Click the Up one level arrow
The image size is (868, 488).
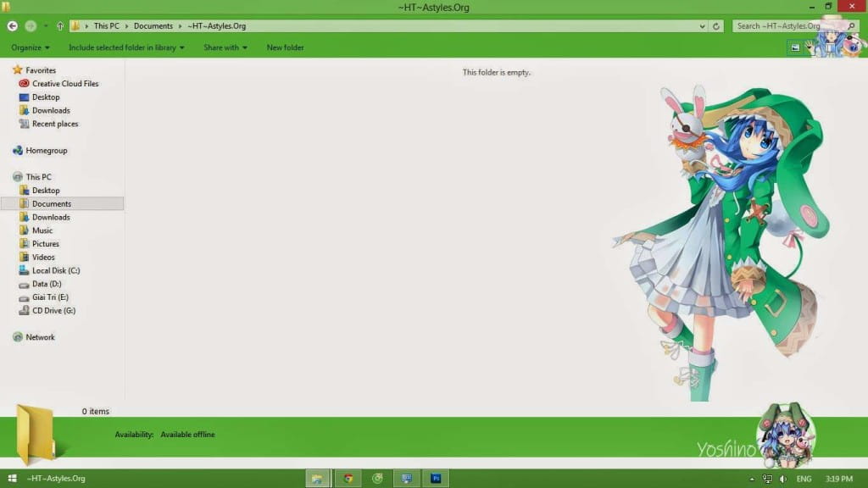(x=58, y=25)
